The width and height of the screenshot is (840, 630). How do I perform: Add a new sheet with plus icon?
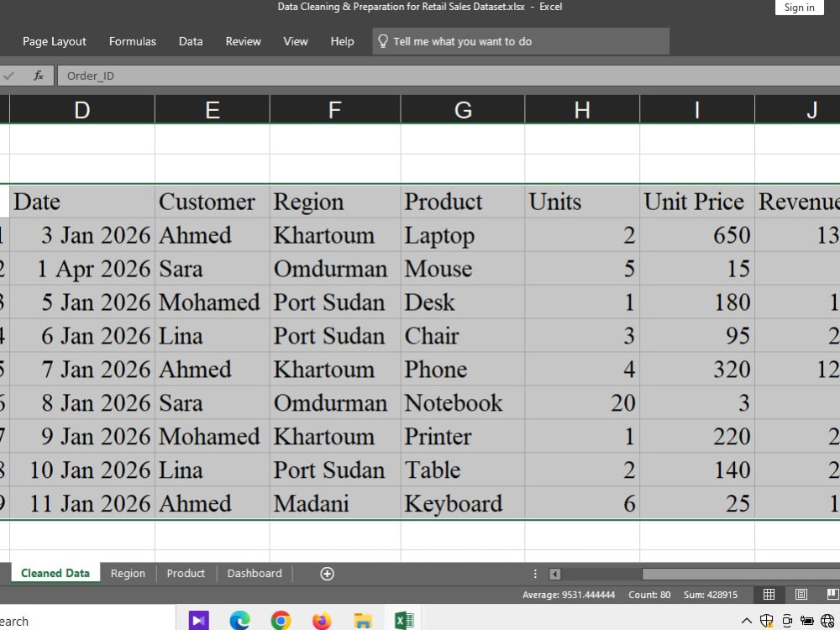click(x=327, y=574)
